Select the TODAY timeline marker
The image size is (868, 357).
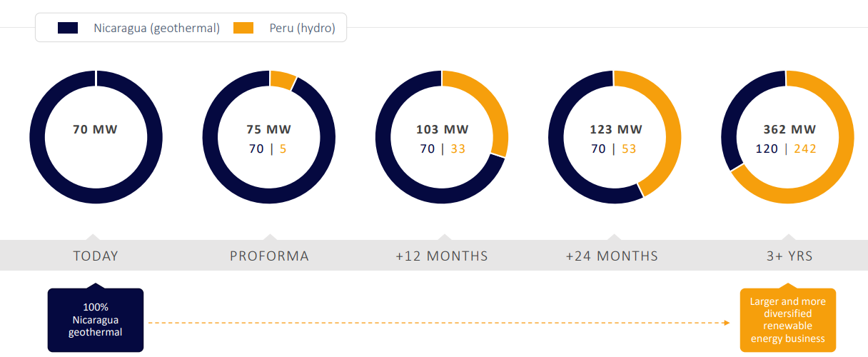(96, 256)
